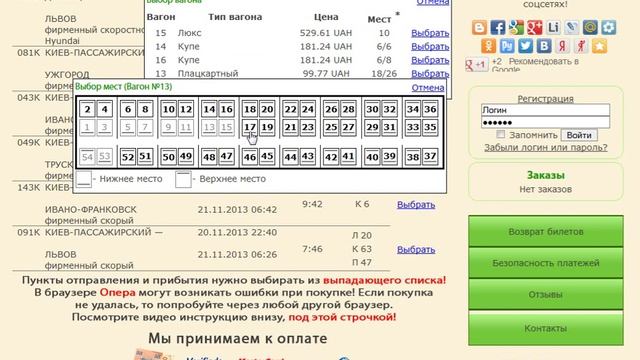The width and height of the screenshot is (640, 360).
Task: Share on VKontakte via the B icon
Action: click(x=544, y=46)
